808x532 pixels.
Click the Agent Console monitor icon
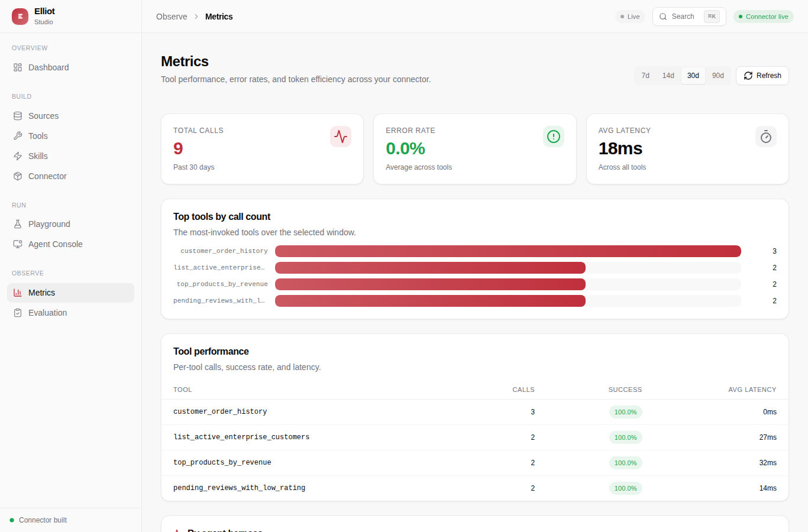point(18,244)
